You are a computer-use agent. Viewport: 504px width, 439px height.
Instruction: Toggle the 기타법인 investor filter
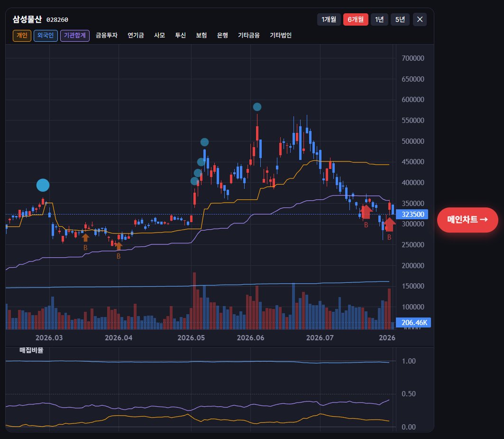click(281, 36)
